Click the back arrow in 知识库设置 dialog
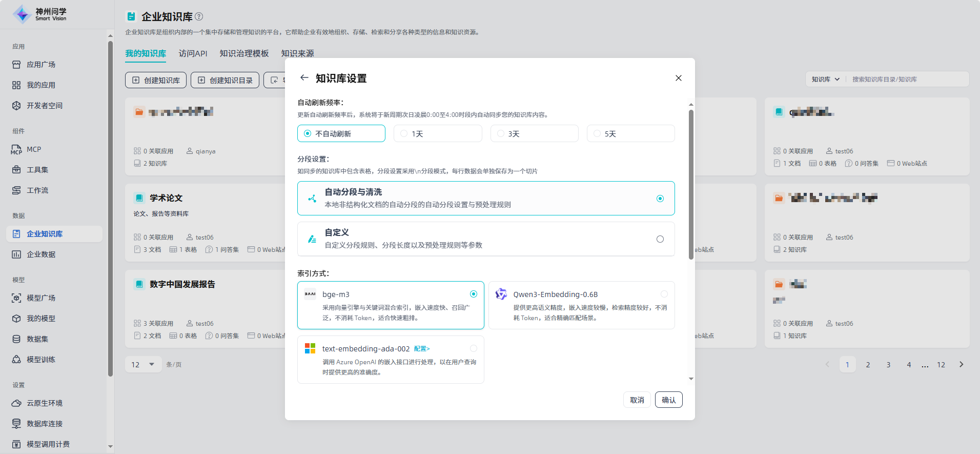The width and height of the screenshot is (980, 454). tap(304, 78)
